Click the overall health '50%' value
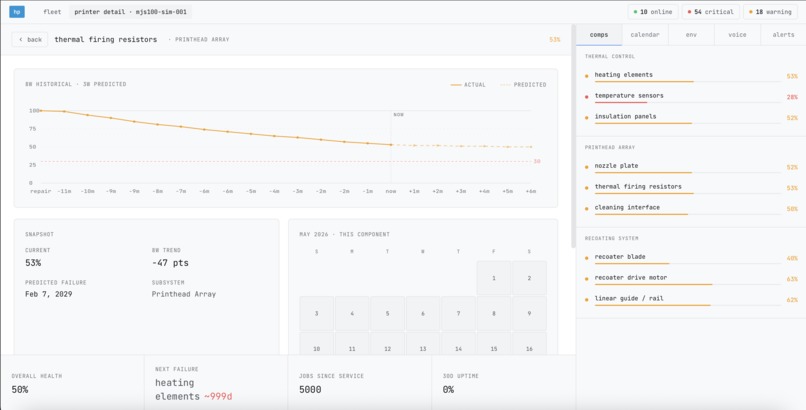Screen dimensions: 806x410 click(x=20, y=389)
